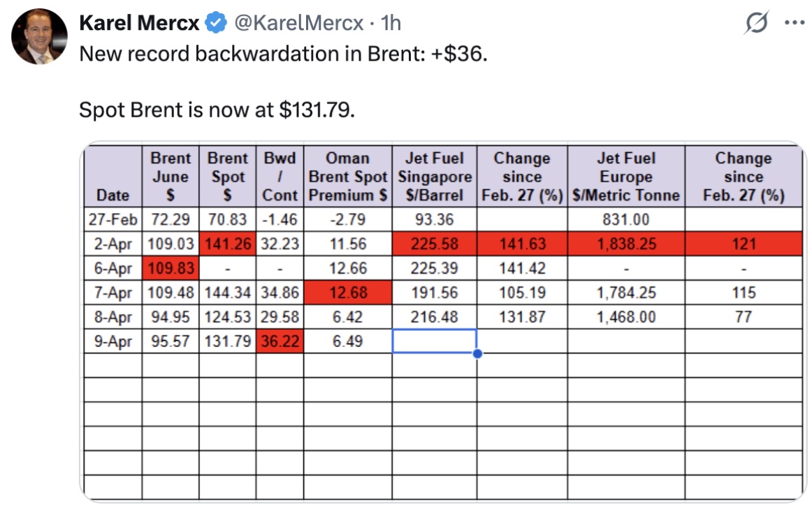Open Karel Mercx's profile avatar
Screen dimensions: 812x507
[x=39, y=36]
